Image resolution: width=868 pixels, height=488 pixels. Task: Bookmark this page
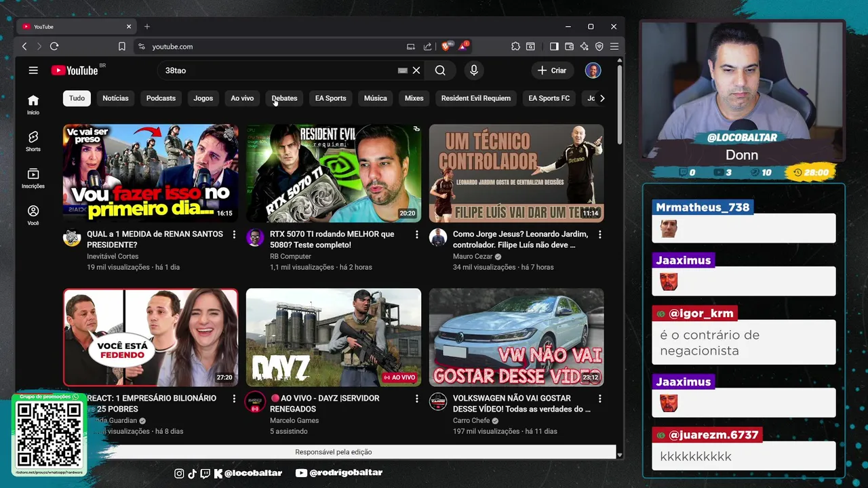122,46
